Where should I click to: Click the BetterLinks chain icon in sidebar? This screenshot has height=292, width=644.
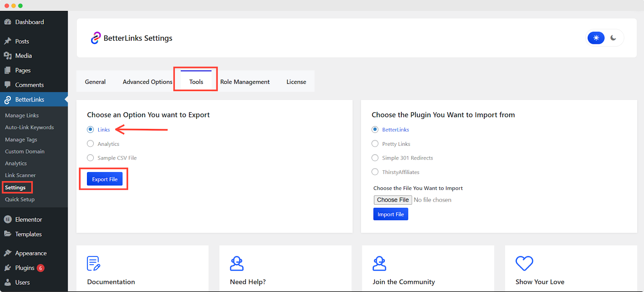8,99
